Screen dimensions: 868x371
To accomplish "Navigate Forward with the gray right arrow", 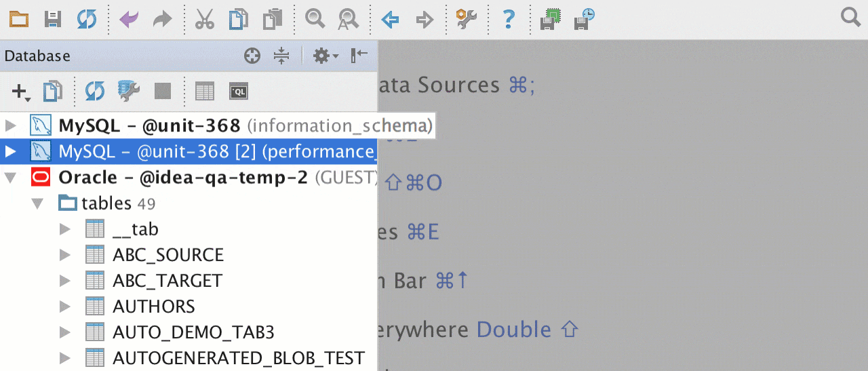I will point(425,19).
